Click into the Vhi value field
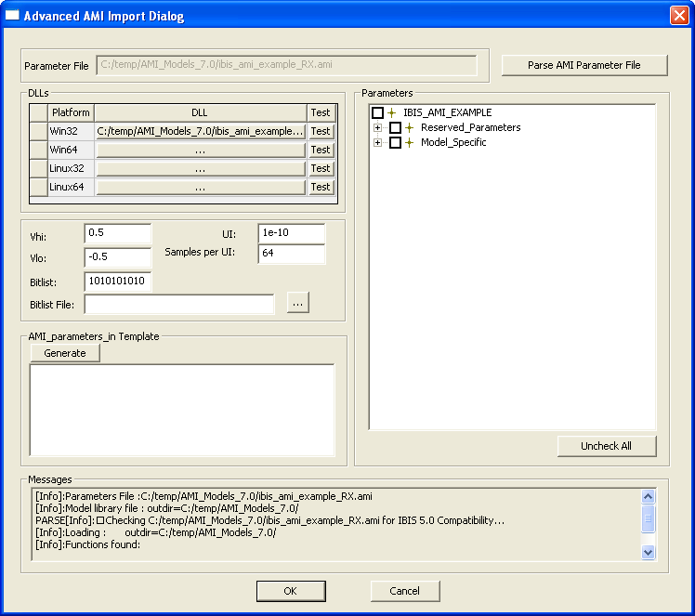The width and height of the screenshot is (695, 616). 117,232
